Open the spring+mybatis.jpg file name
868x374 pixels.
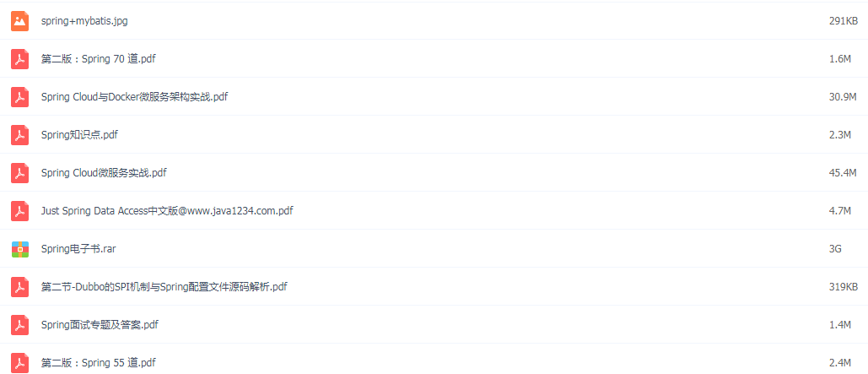point(84,21)
